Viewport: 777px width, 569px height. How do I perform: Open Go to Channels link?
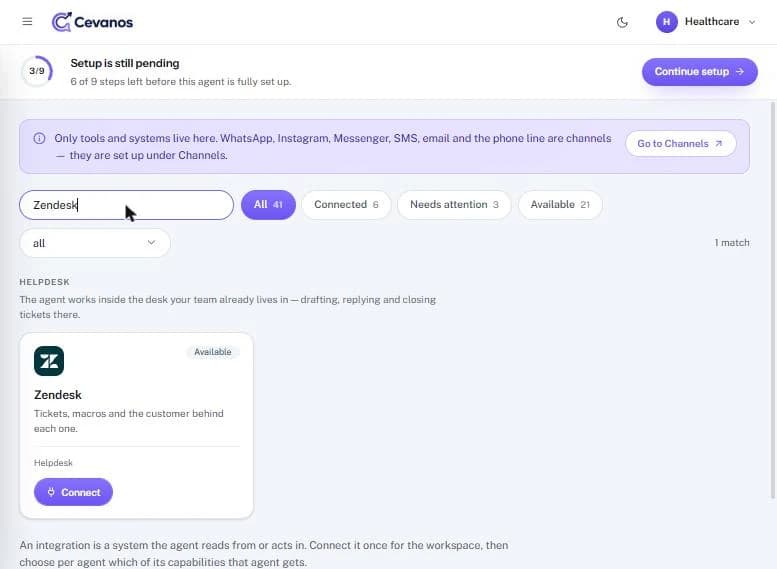coord(680,144)
